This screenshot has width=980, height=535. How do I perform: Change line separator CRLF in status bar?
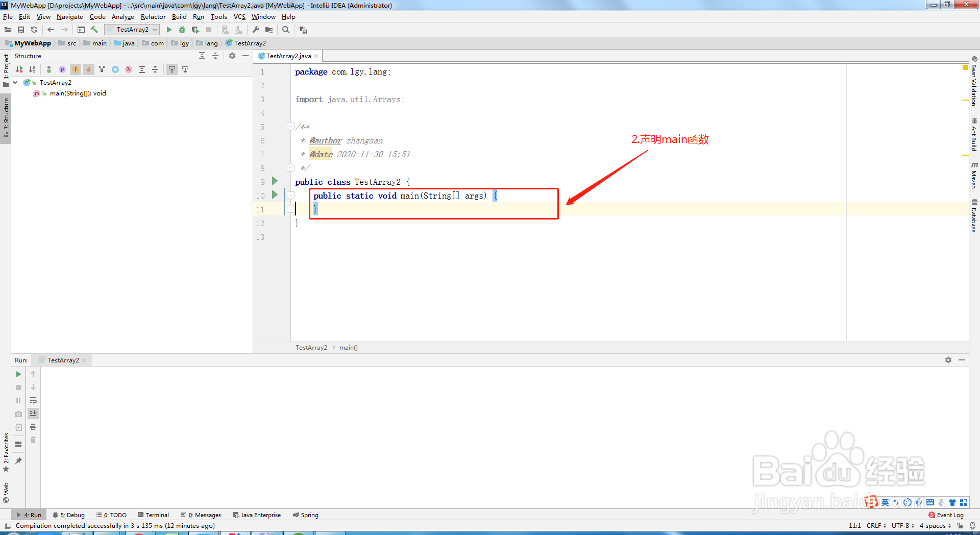click(876, 526)
